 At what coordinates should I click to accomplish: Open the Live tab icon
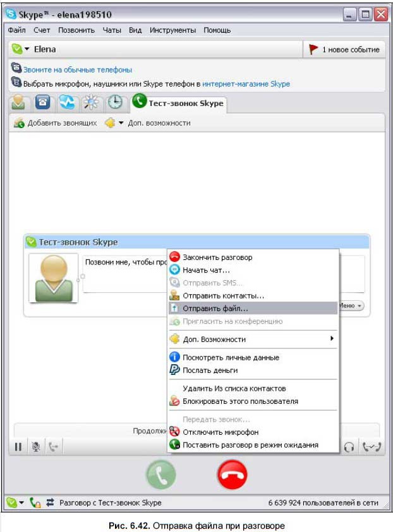67,102
